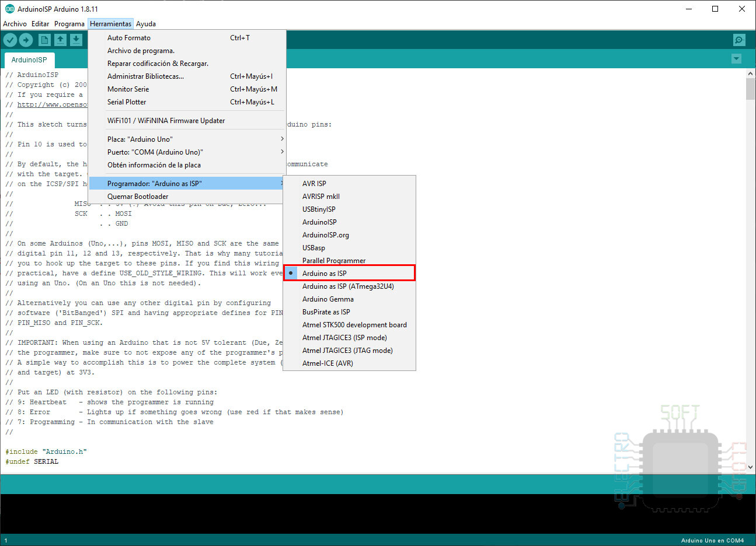
Task: Select the USBtinyISP programmer
Action: click(349, 209)
